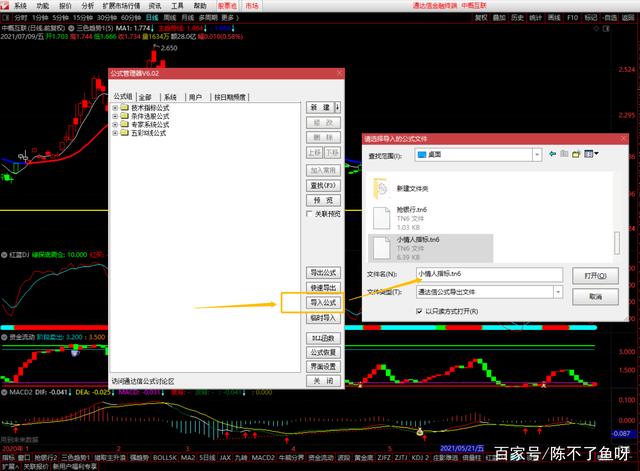Select the 小情人指标.tn6 file icon
Screen dimensions: 640x471
pyautogui.click(x=382, y=248)
